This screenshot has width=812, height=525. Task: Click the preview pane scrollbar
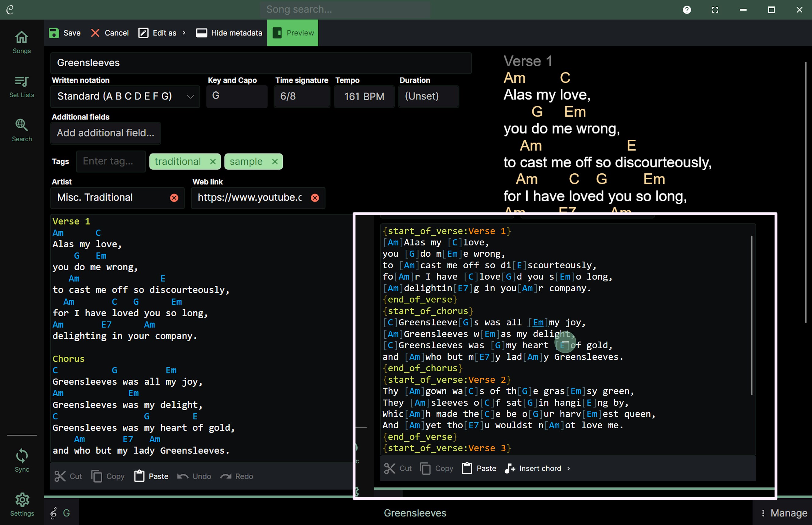pyautogui.click(x=806, y=192)
